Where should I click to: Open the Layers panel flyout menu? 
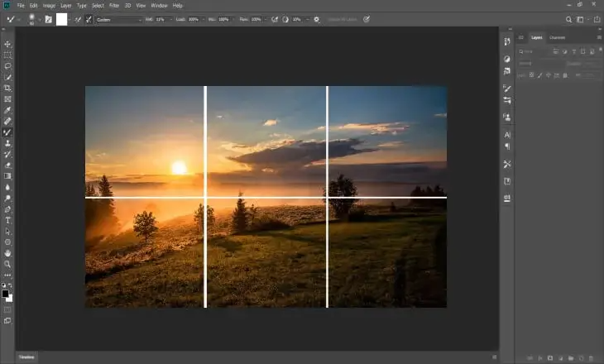(x=599, y=37)
